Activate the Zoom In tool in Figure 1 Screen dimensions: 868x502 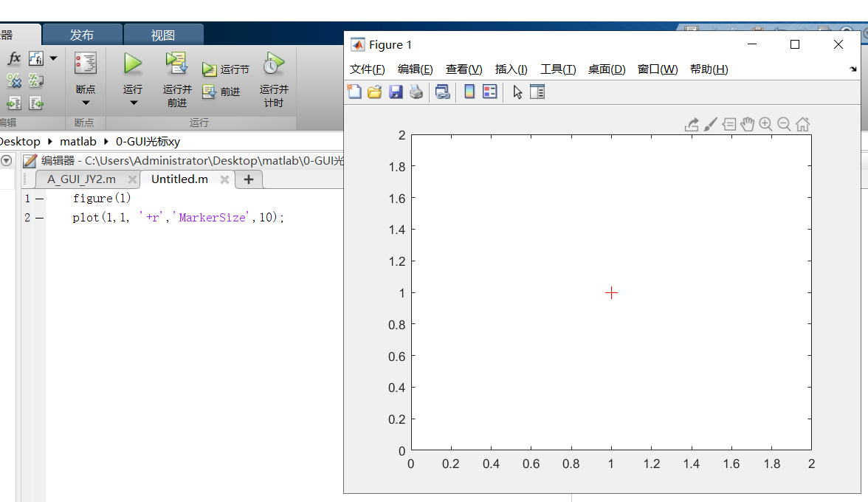click(x=766, y=124)
